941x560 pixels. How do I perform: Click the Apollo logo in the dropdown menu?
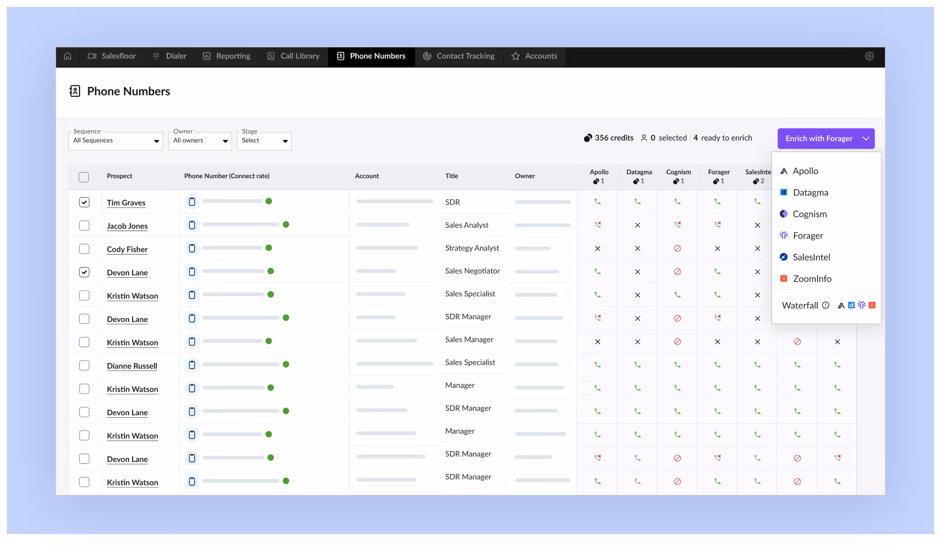[784, 171]
